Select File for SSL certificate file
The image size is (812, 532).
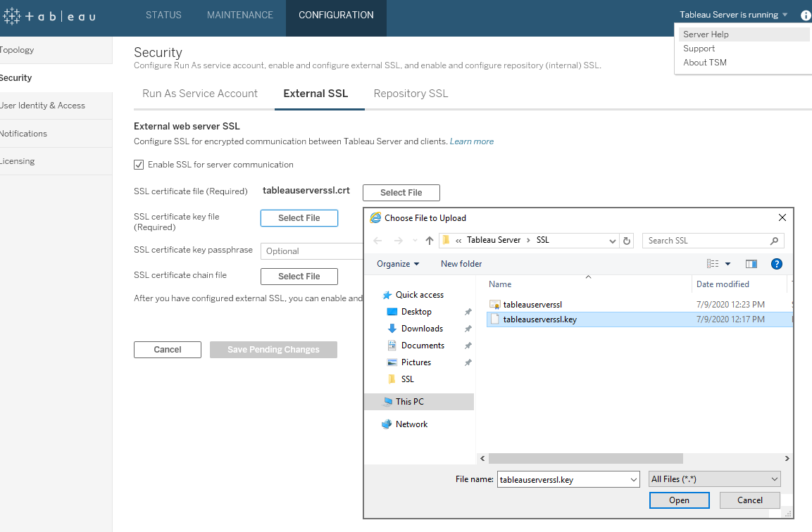point(401,193)
